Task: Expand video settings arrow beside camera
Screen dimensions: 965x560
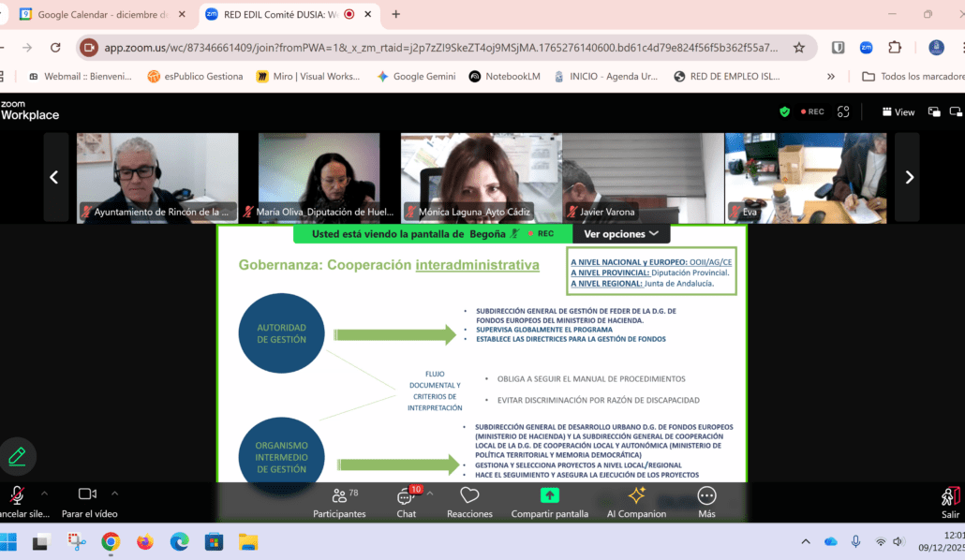Action: tap(115, 493)
